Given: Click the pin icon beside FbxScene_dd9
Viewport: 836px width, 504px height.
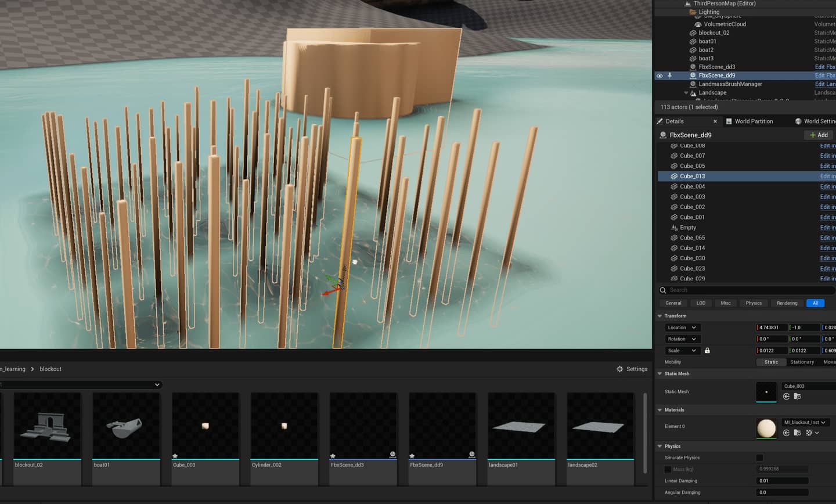Looking at the screenshot, I should [669, 75].
